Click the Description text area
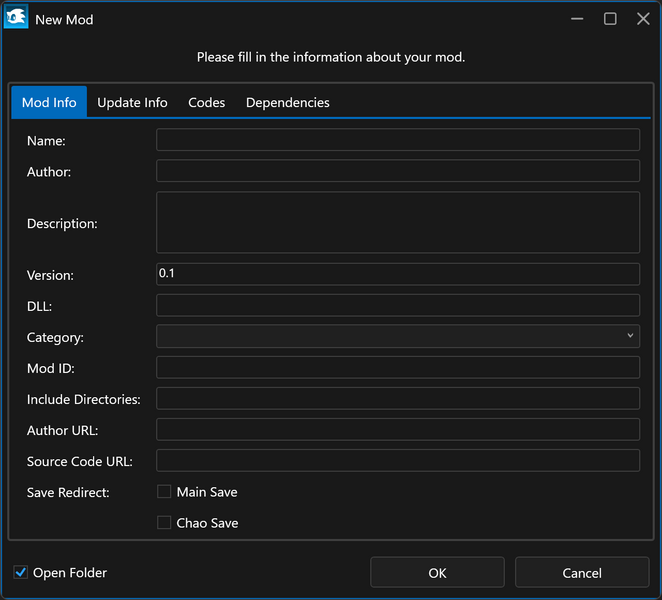 point(398,223)
